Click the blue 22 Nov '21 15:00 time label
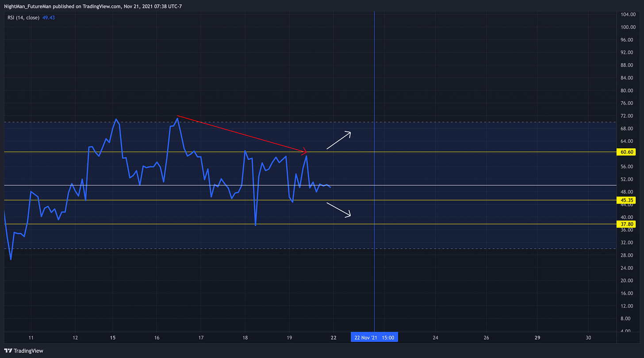Viewport: 644px width, 358px height. (x=374, y=337)
